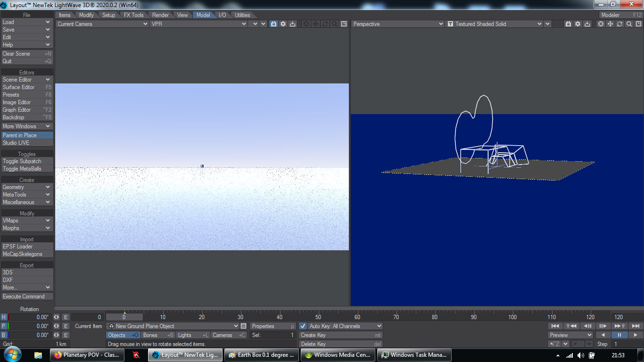This screenshot has width=644, height=362.
Task: Open the item picker icon beside Current Item
Action: (x=243, y=326)
